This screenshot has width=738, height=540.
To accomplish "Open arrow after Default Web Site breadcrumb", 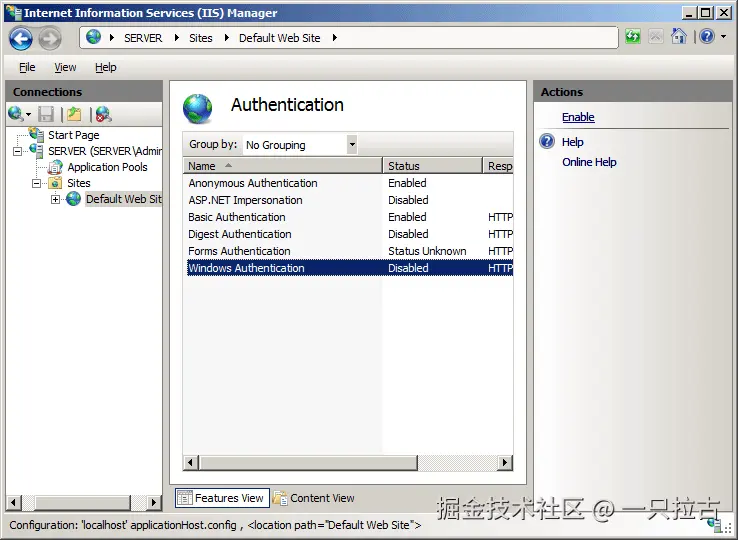I will point(335,38).
